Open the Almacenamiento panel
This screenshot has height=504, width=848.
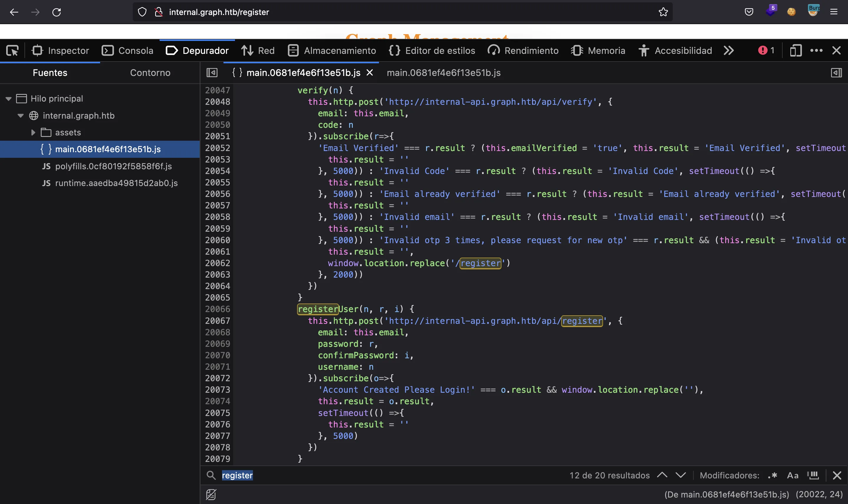332,51
